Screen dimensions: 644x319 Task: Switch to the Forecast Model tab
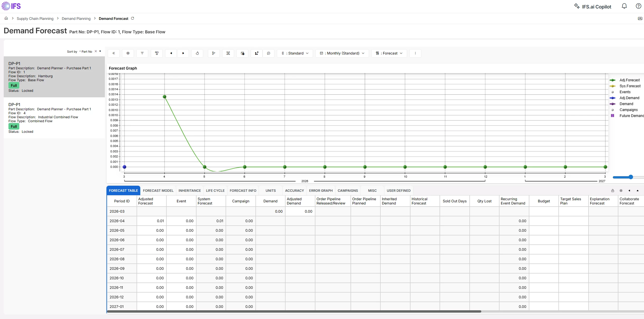pos(158,190)
